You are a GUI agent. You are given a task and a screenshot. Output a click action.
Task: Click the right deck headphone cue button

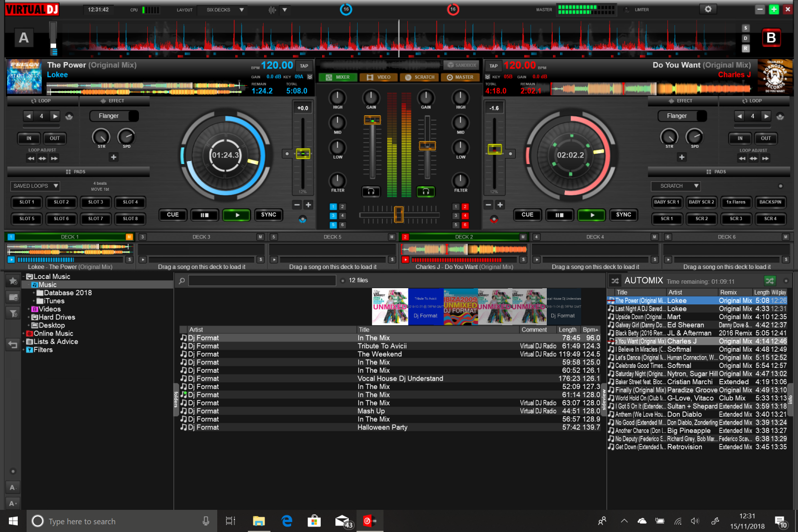pyautogui.click(x=426, y=191)
